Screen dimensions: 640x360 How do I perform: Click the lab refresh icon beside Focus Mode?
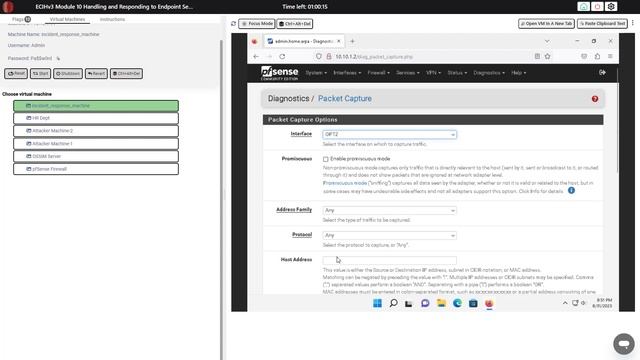point(233,24)
